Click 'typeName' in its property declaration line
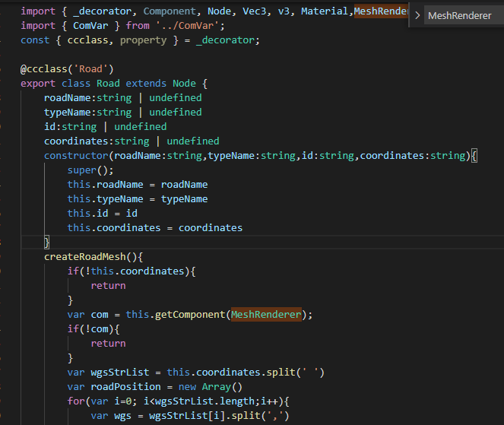This screenshot has width=504, height=425. point(68,113)
